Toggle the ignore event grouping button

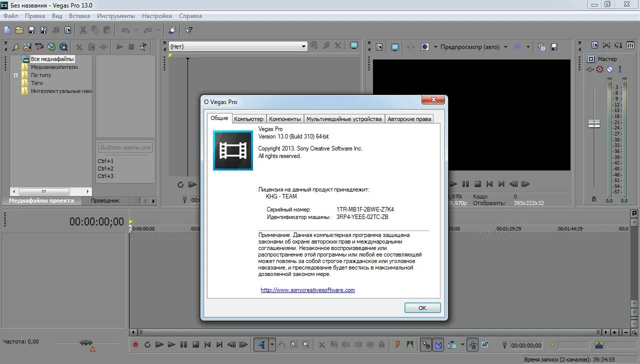(484, 345)
